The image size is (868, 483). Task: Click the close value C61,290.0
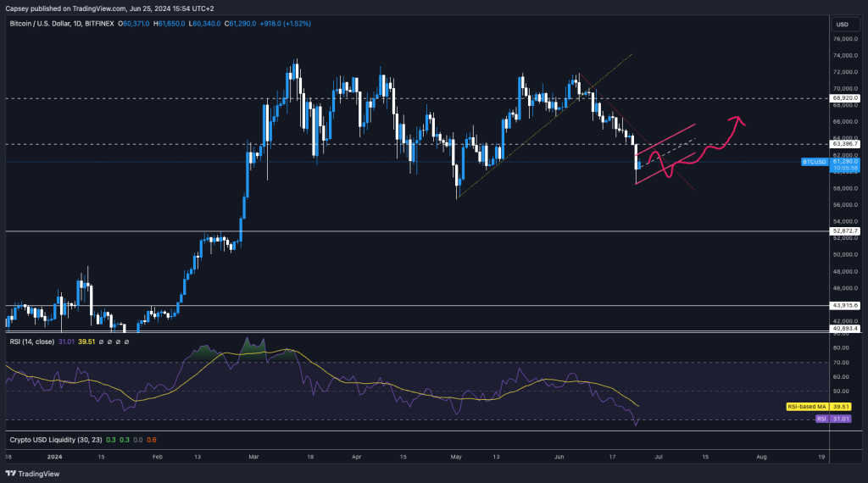point(240,24)
